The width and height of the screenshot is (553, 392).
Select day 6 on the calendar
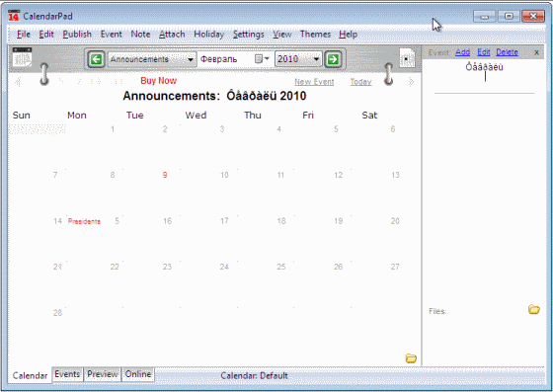393,129
